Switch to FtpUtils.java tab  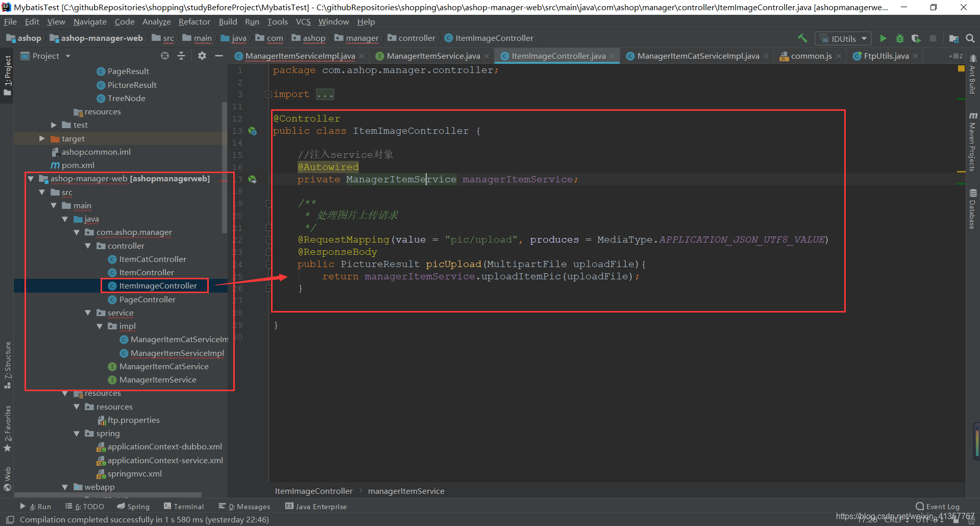point(886,56)
